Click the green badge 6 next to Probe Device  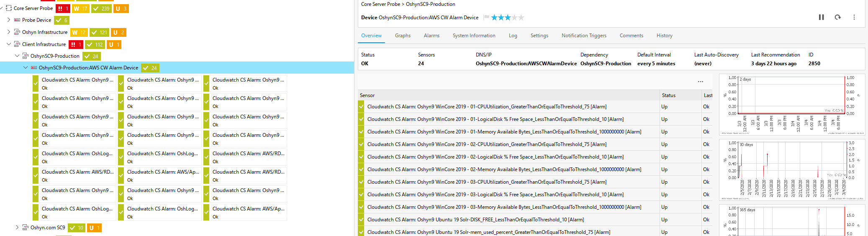(x=62, y=20)
